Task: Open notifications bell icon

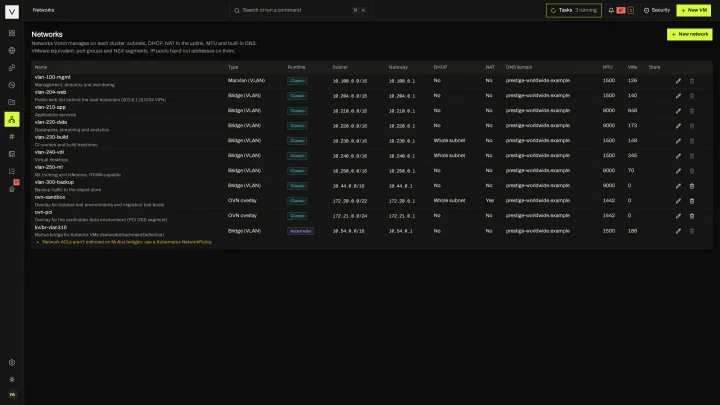Action: [x=611, y=10]
